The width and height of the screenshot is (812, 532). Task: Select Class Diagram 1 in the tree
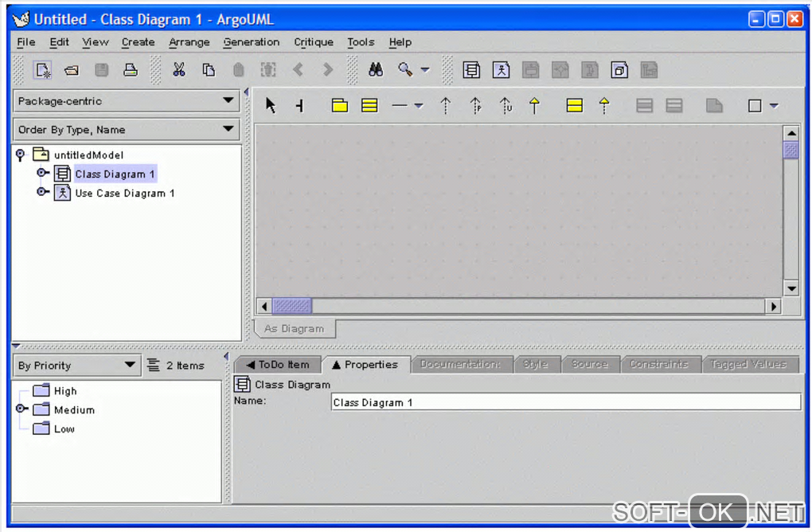pos(115,174)
